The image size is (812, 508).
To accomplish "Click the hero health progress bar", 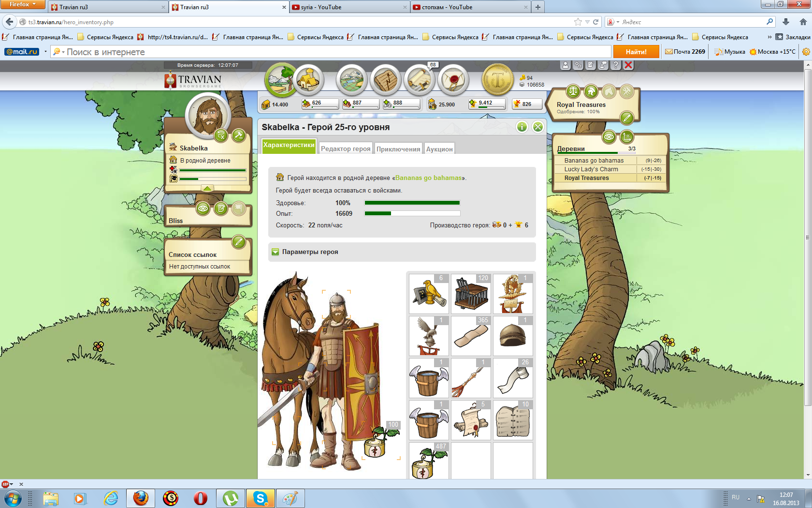I will 412,203.
